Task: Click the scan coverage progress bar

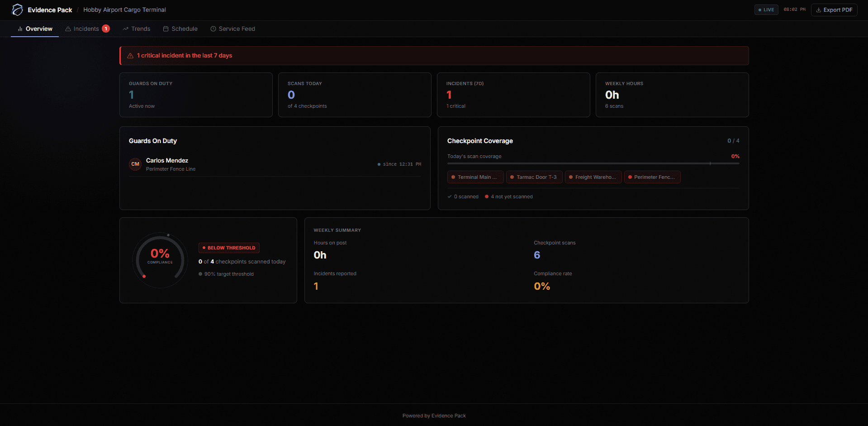Action: pyautogui.click(x=593, y=163)
